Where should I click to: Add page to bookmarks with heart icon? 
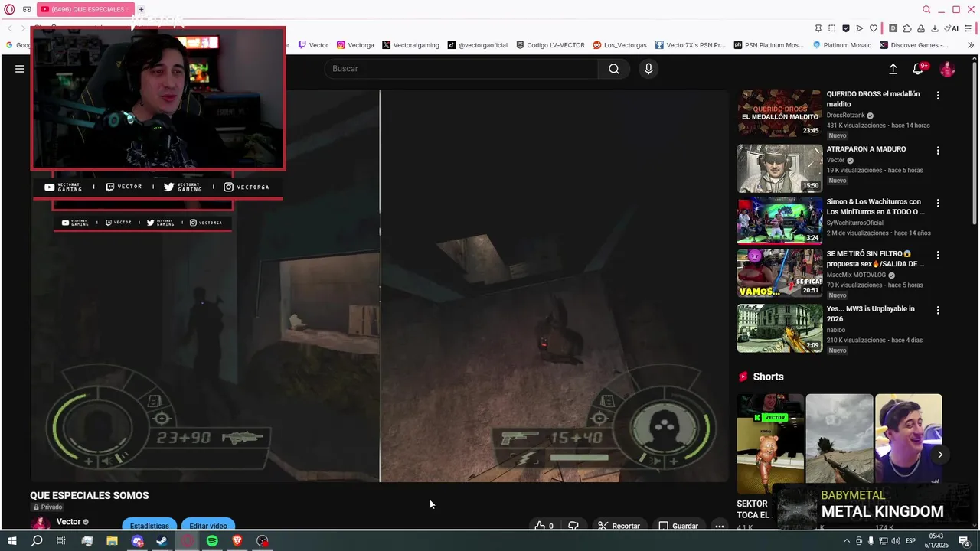pos(874,28)
